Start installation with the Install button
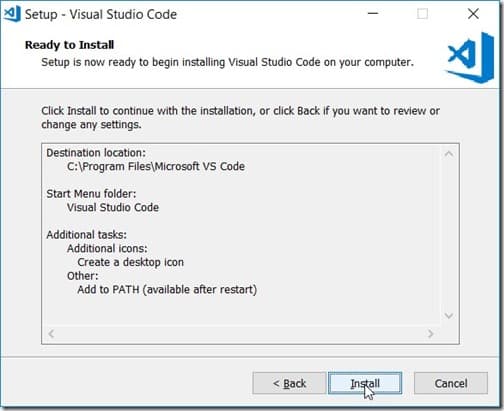This screenshot has width=504, height=411. 365,383
